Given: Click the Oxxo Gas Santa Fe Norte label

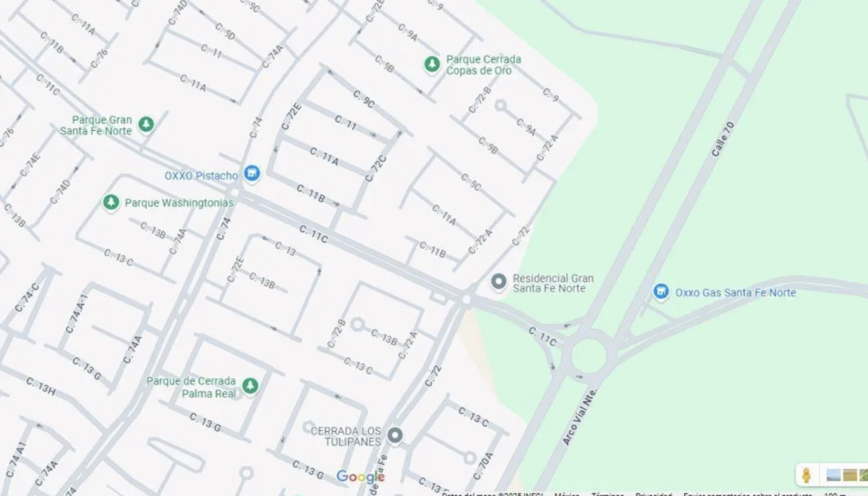Looking at the screenshot, I should [x=736, y=293].
